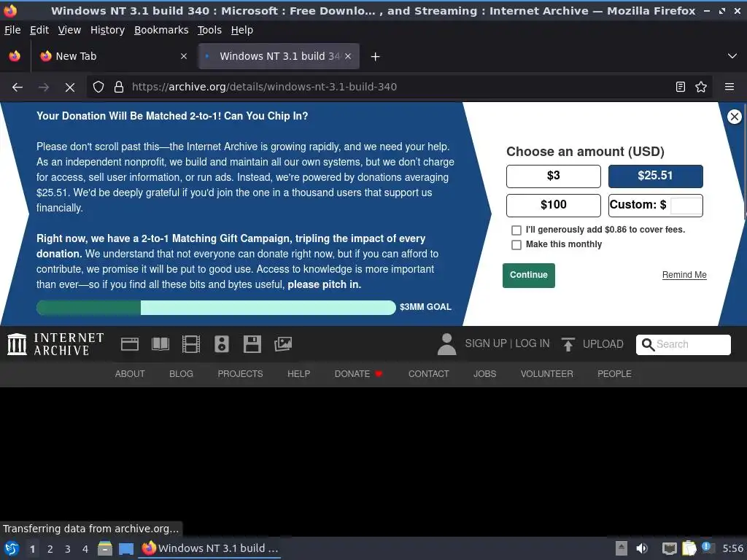
Task: Open the Help menu
Action: 242,30
